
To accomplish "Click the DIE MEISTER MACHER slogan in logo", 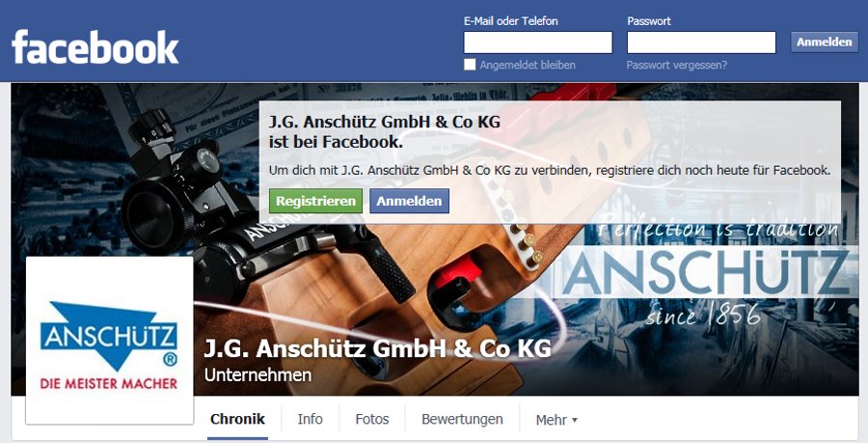I will point(108,383).
